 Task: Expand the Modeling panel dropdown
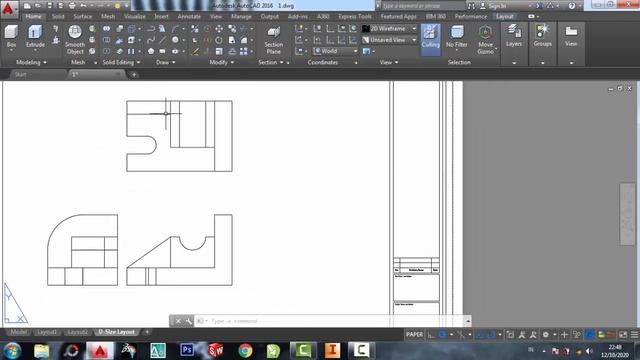coord(31,62)
